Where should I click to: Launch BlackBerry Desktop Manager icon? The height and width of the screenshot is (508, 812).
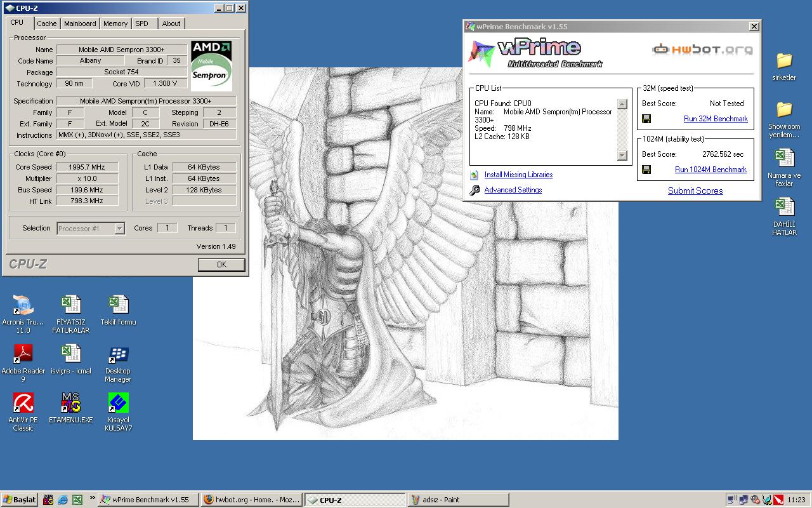(118, 354)
